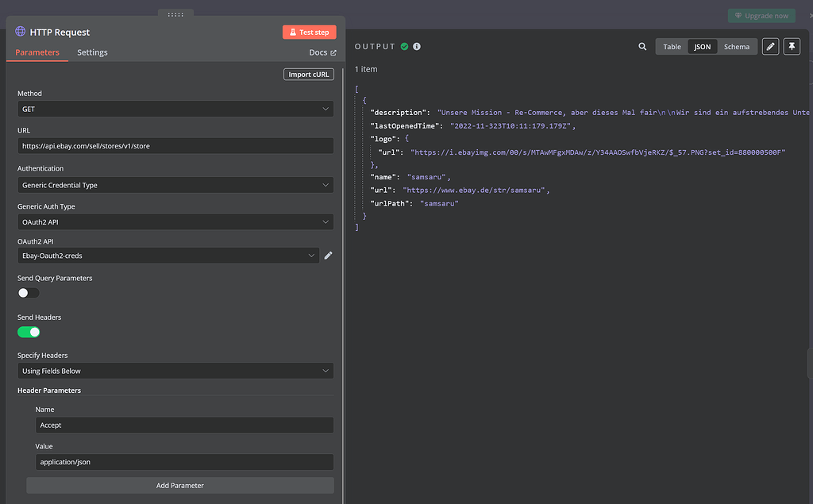Select the Table output view
The image size is (813, 504).
point(671,46)
